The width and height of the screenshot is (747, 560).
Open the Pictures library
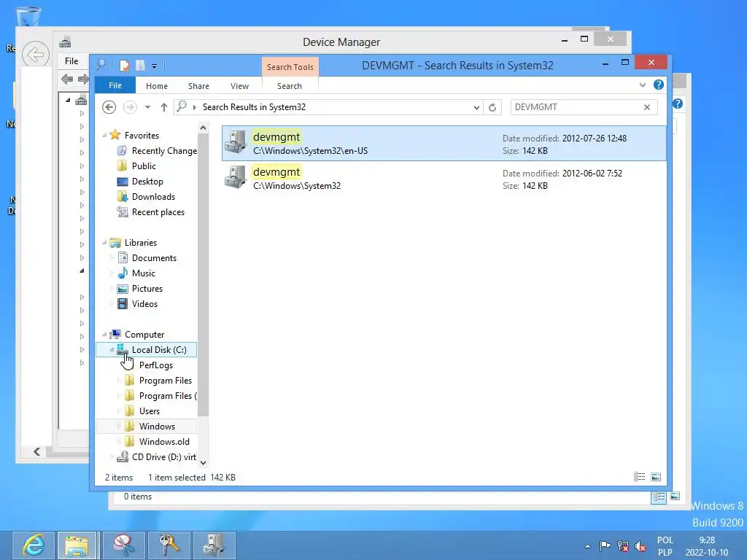click(140, 289)
